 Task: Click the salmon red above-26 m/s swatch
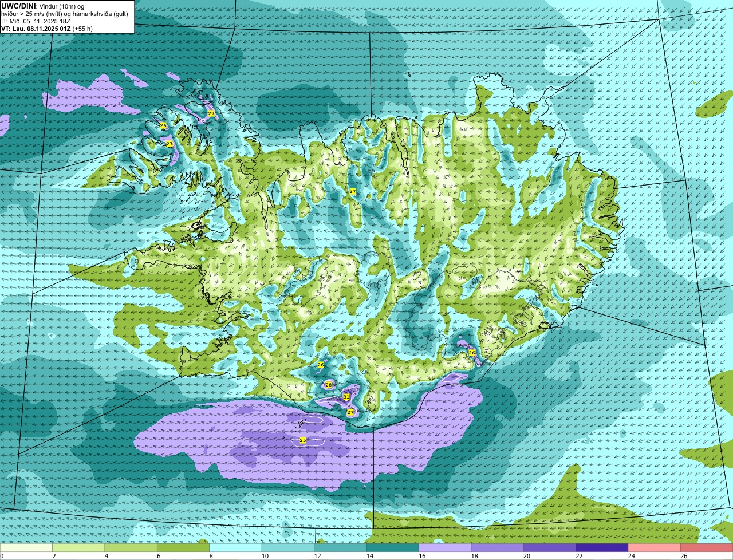(707, 548)
